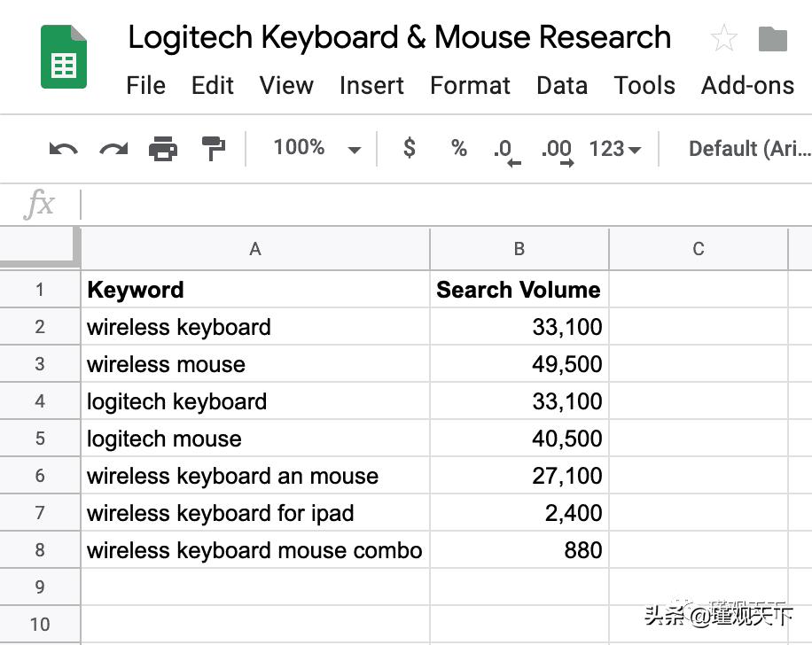Decrease decimal places with the .0 icon
This screenshot has height=645, width=812.
(x=506, y=150)
